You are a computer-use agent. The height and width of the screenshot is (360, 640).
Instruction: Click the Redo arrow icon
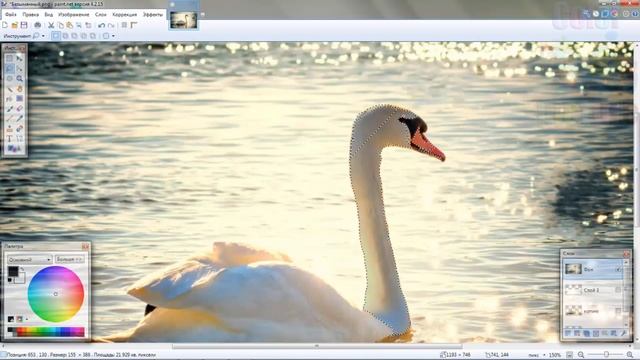pos(111,25)
